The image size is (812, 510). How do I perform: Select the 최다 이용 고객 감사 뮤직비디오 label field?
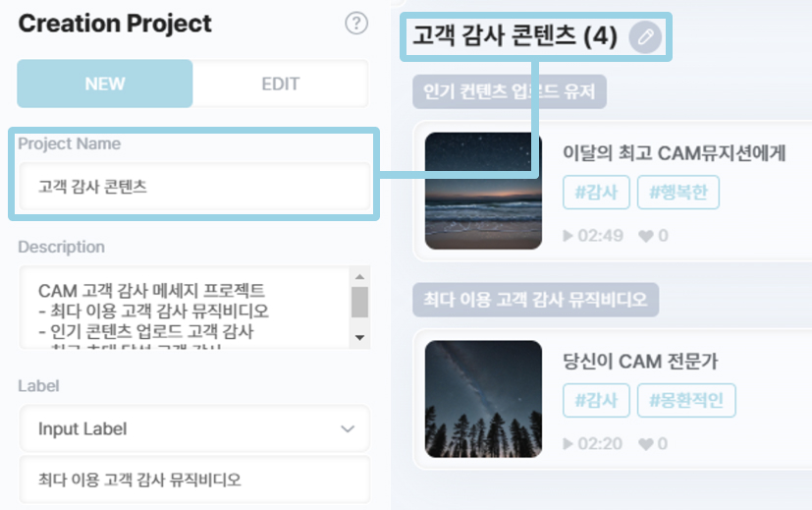tap(194, 480)
